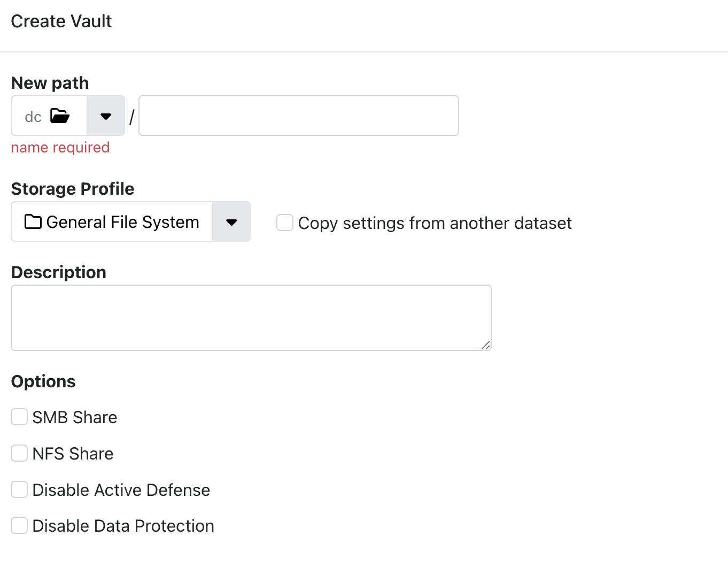Enable Copy settings from another dataset checkbox

point(285,223)
